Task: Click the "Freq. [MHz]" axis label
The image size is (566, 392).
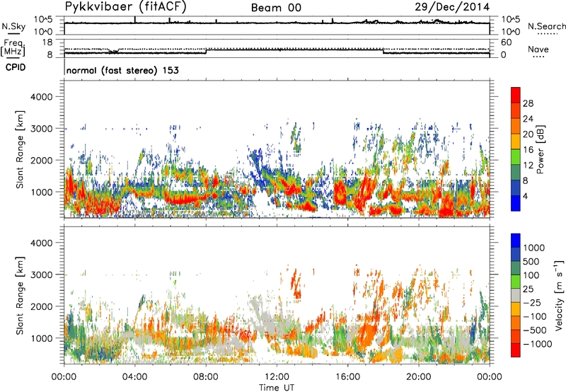Action: coord(13,48)
